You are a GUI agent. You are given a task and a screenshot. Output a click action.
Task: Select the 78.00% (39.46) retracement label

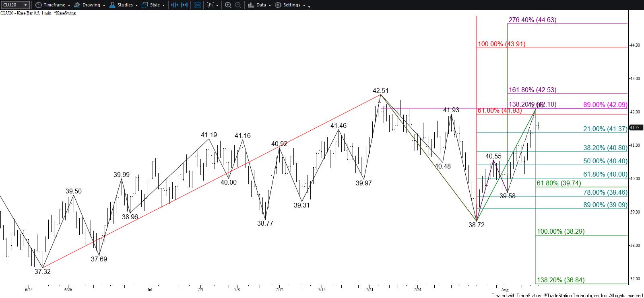coord(605,192)
